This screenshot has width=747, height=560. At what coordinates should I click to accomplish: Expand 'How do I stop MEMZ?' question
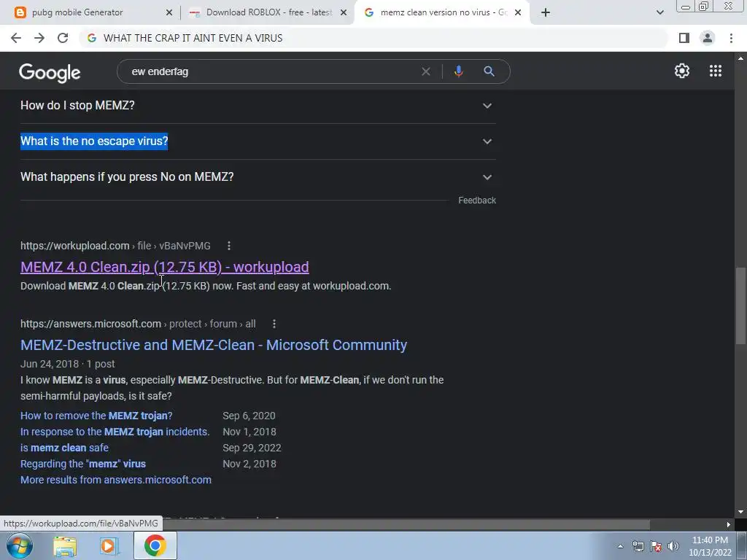click(x=258, y=105)
